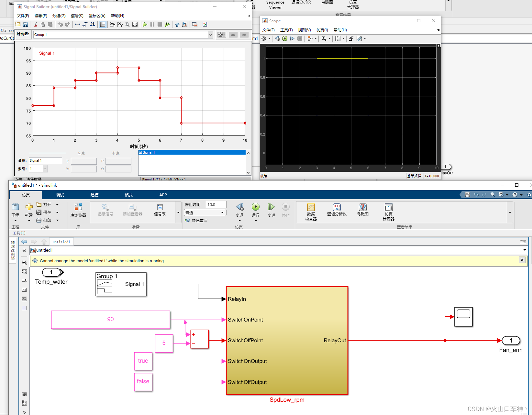Open 信号(S) menu in Signal Builder
532x415 pixels.
tap(77, 16)
